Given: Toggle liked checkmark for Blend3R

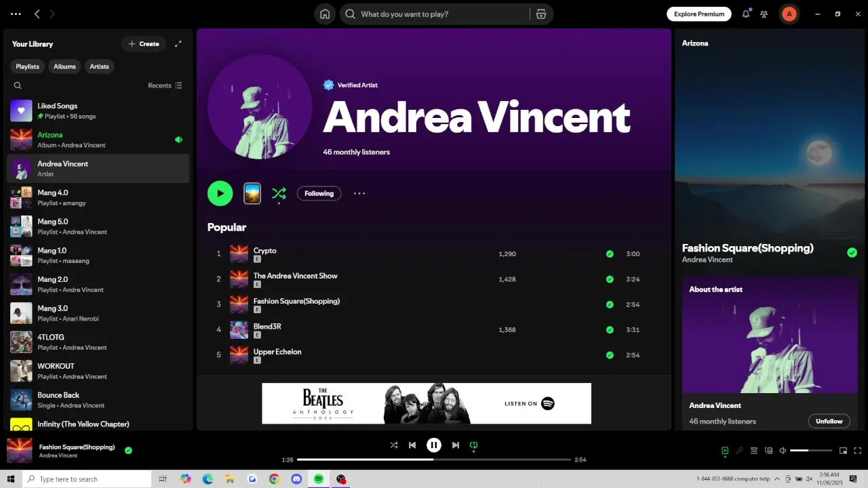Looking at the screenshot, I should (610, 330).
